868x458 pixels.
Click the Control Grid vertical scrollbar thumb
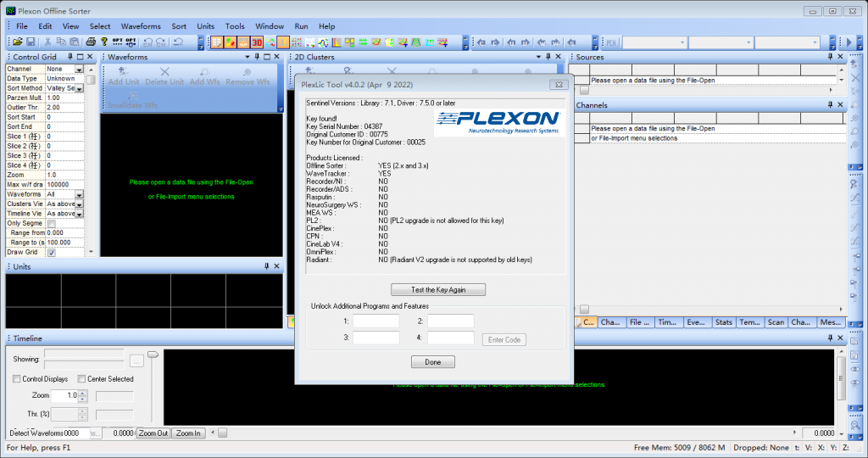(91, 80)
